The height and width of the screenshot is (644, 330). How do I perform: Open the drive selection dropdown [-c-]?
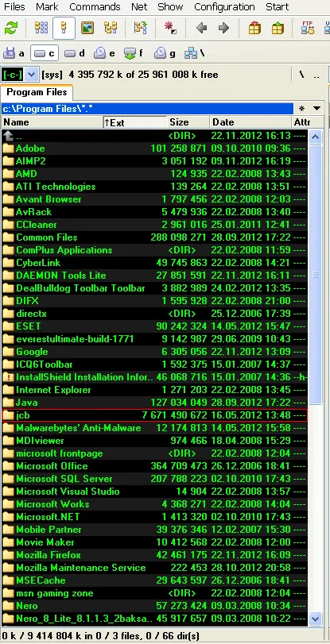(x=20, y=75)
